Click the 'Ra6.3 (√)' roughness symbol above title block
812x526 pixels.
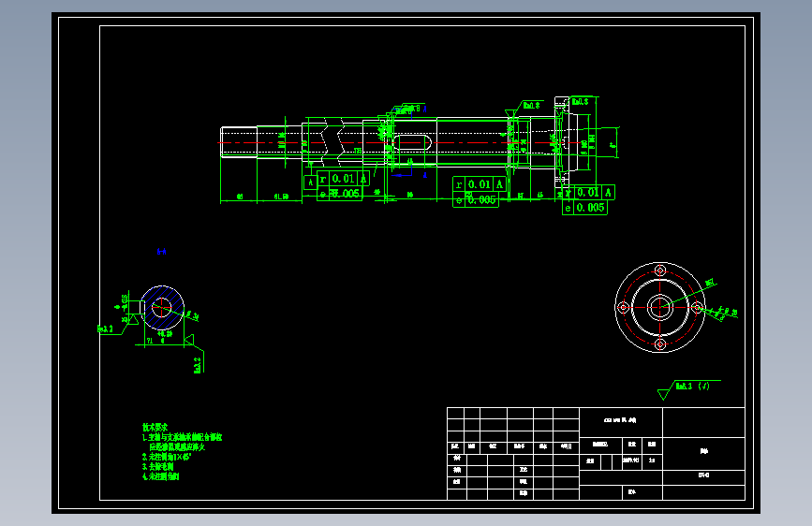688,389
